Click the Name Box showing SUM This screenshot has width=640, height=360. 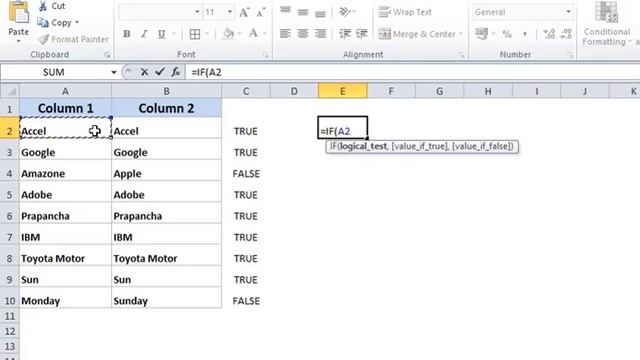point(55,72)
